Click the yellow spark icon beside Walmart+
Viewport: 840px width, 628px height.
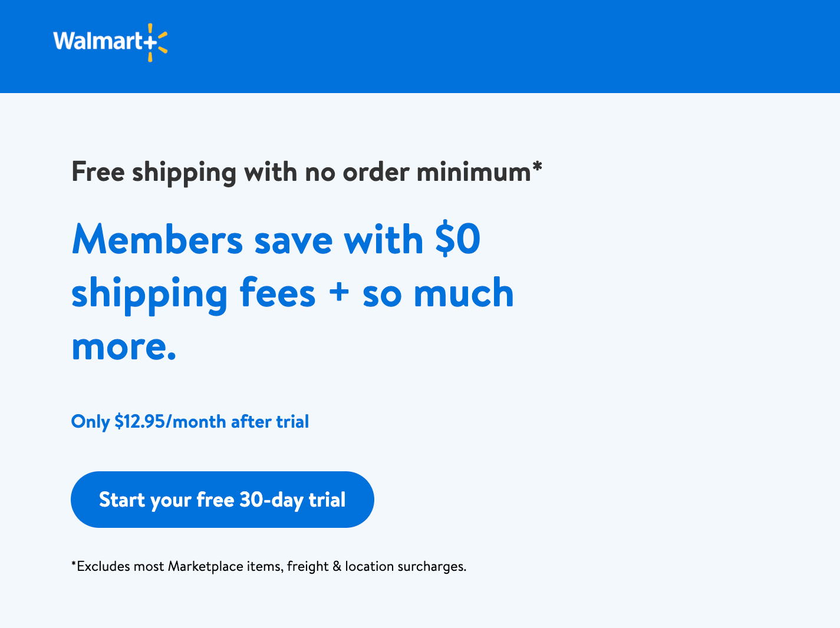tap(158, 42)
